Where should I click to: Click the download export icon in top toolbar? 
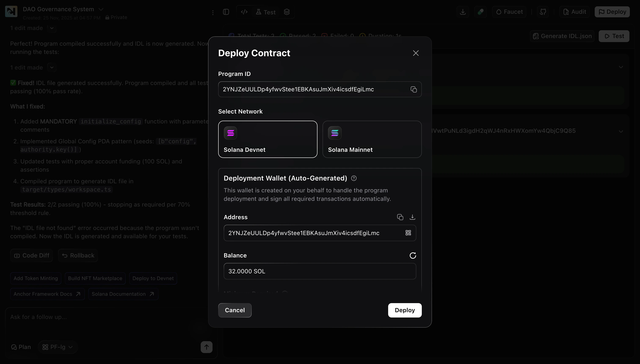(463, 11)
